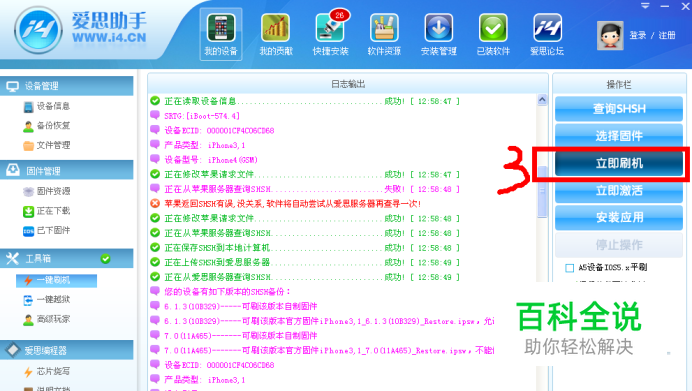Click the 安装应用 button
The height and width of the screenshot is (391, 692).
point(619,217)
